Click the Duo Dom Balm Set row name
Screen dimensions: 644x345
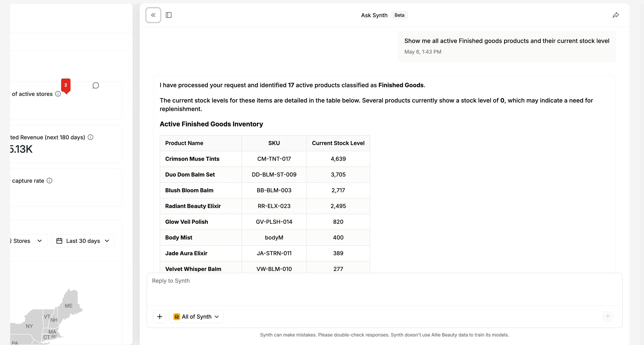[190, 175]
